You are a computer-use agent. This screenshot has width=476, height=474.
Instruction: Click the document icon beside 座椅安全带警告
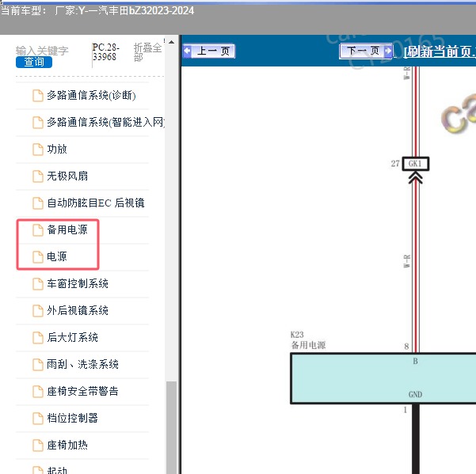click(x=38, y=391)
